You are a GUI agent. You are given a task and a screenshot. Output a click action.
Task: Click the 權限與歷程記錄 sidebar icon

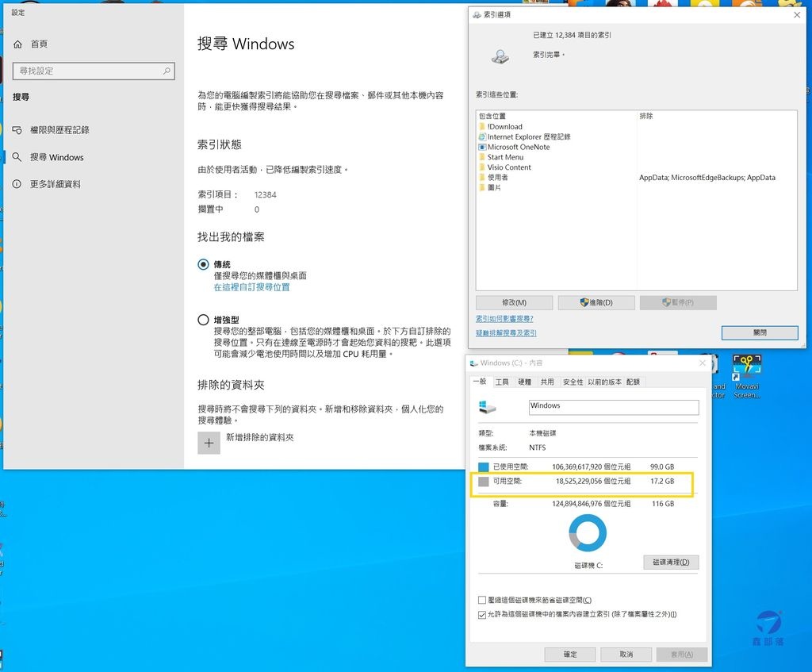click(17, 130)
